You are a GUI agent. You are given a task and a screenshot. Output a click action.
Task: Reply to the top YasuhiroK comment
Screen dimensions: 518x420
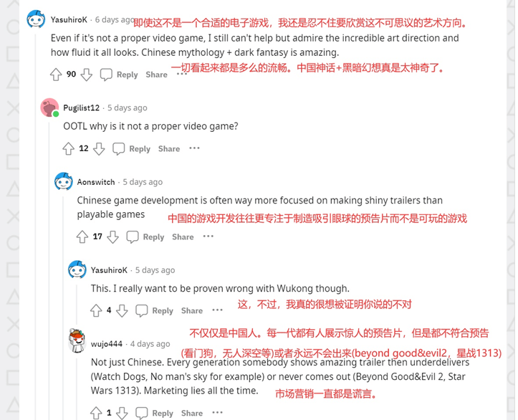coord(127,75)
